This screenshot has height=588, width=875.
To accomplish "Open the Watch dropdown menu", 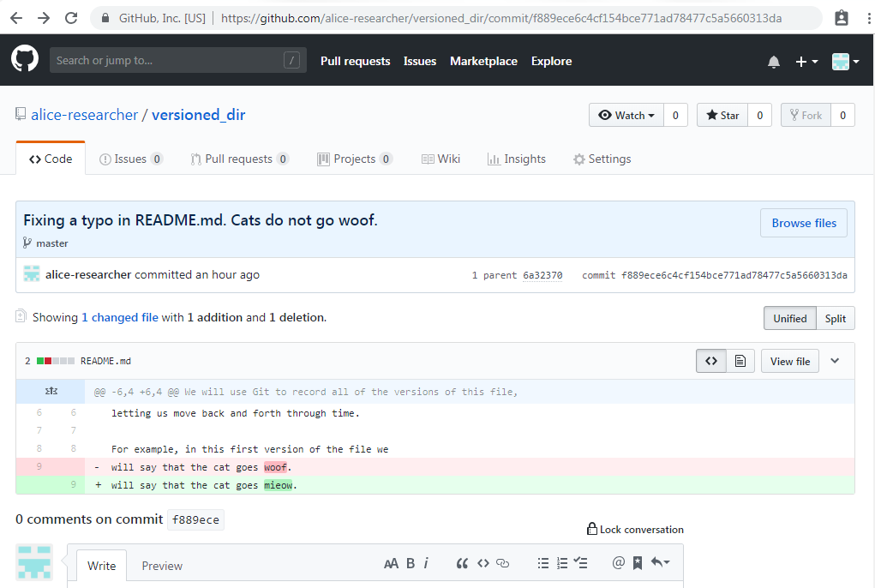I will (x=626, y=116).
